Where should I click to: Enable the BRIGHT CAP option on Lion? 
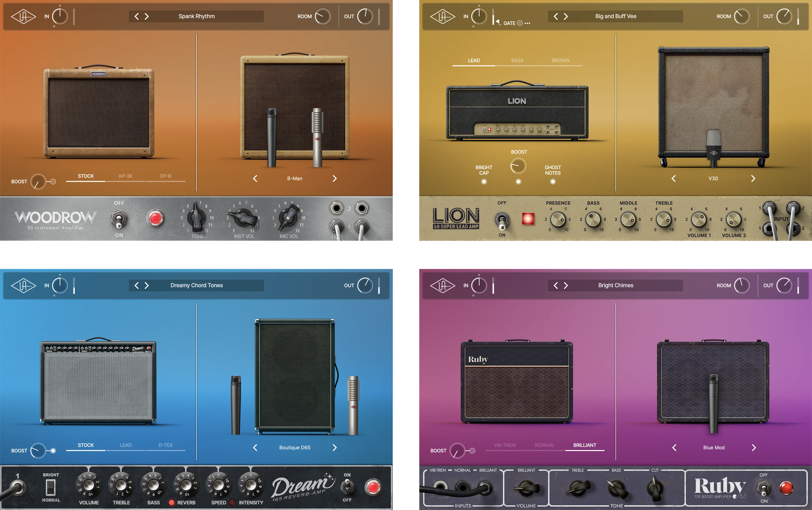click(484, 181)
